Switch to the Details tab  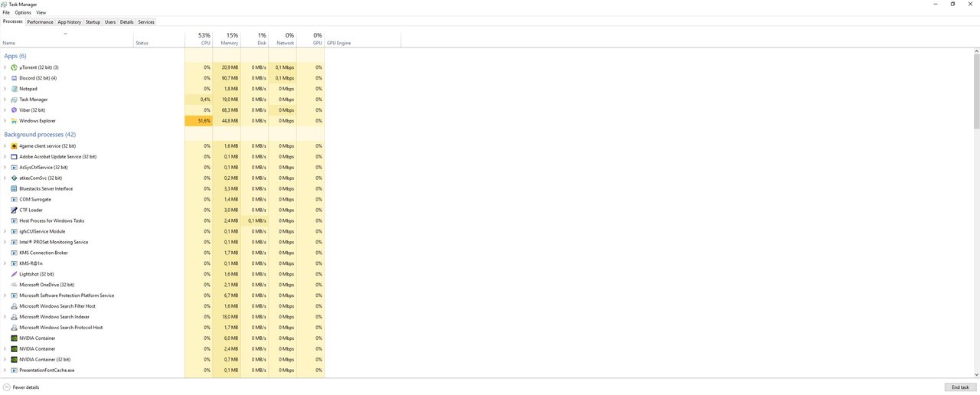pos(127,22)
